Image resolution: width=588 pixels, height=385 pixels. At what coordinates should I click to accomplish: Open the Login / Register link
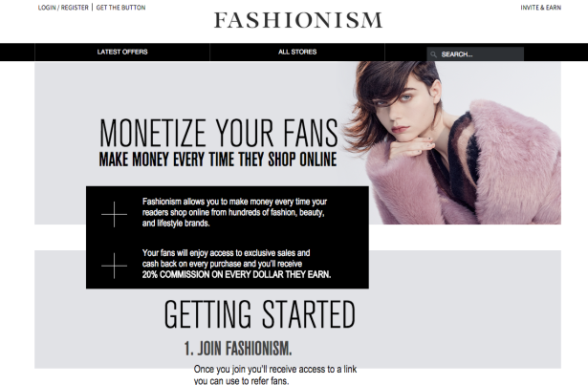[63, 8]
